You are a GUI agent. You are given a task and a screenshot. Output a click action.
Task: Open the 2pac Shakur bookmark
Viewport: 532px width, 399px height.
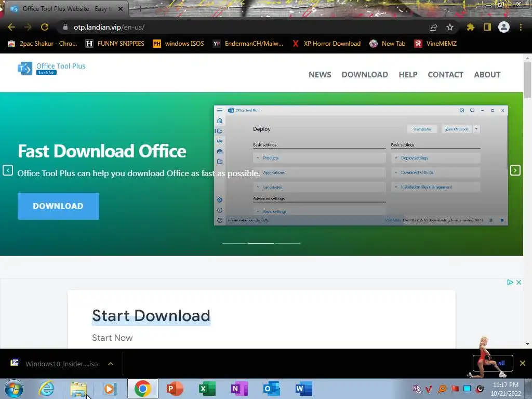pyautogui.click(x=43, y=44)
